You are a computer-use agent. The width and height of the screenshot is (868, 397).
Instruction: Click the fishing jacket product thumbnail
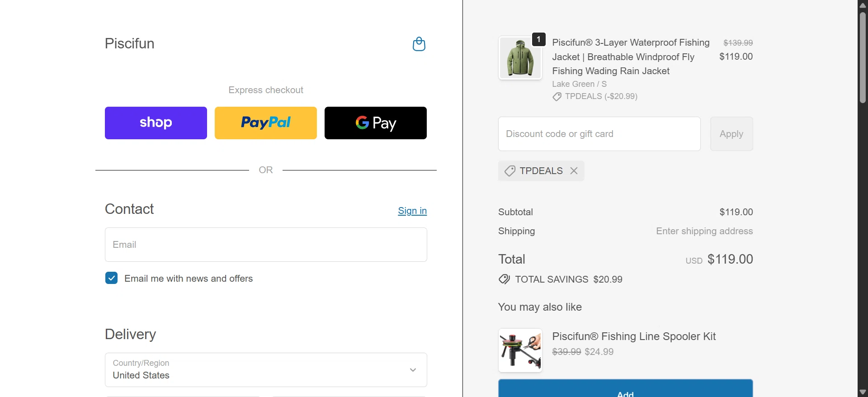point(520,58)
